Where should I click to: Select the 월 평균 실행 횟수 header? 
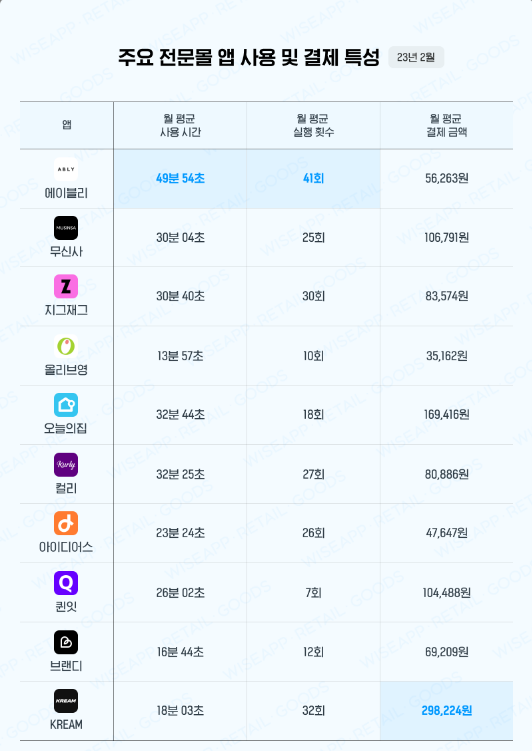[x=314, y=125]
